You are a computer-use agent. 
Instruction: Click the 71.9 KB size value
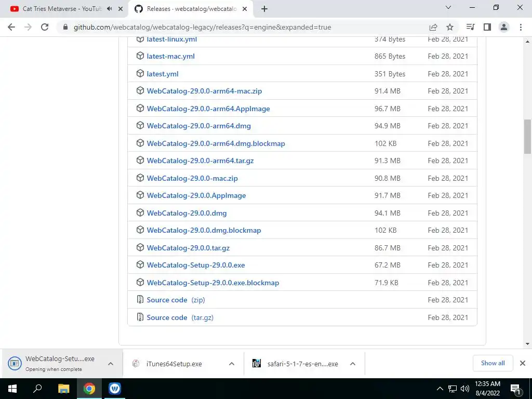[x=387, y=283]
